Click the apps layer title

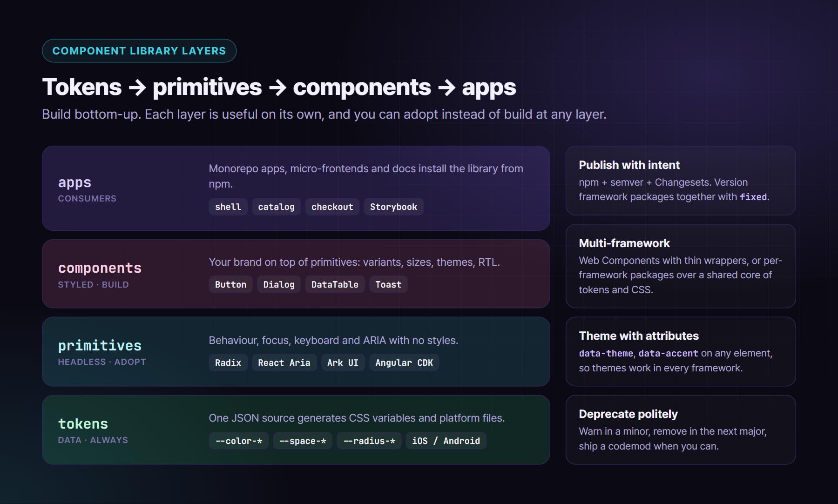[74, 182]
